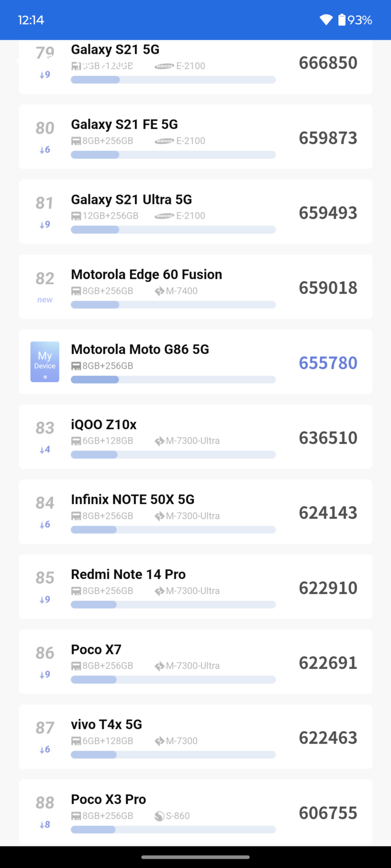Click Snapdragon icon on Poco X3 Pro row
391x868 pixels.
pyautogui.click(x=159, y=816)
